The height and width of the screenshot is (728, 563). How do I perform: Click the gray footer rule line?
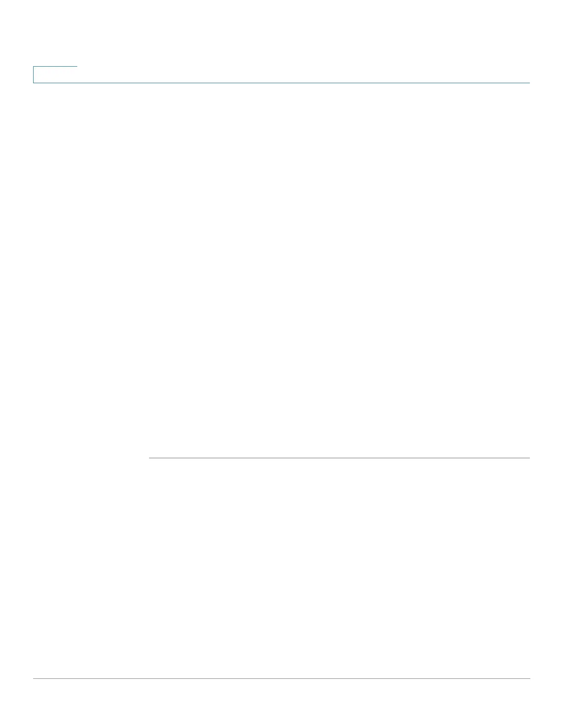pos(281,678)
